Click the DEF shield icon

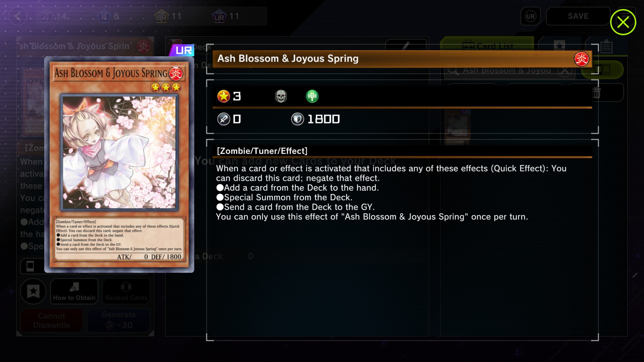297,119
